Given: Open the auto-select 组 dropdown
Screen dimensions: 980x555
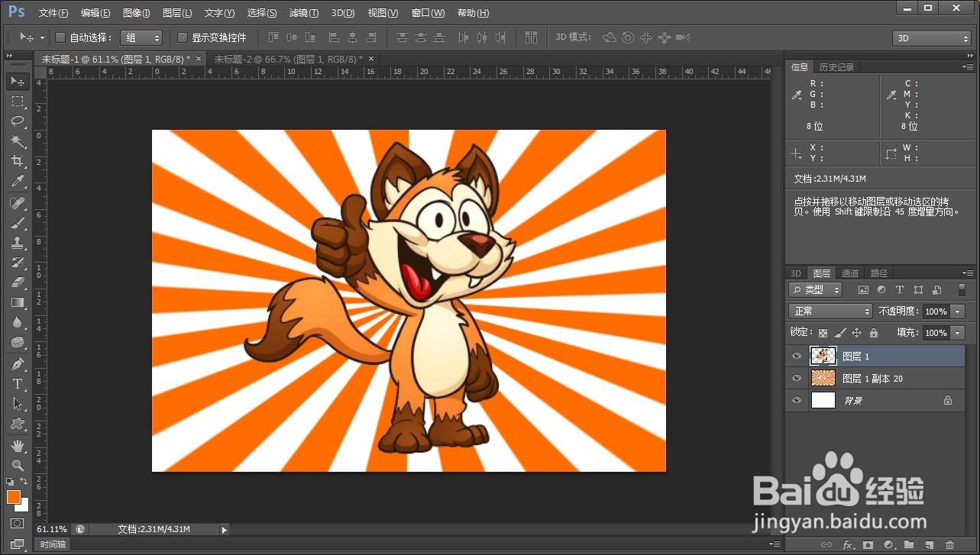Looking at the screenshot, I should 142,37.
